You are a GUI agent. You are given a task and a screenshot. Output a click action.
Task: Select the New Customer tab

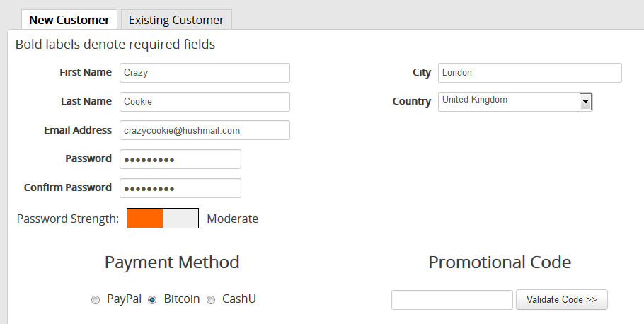pos(69,20)
